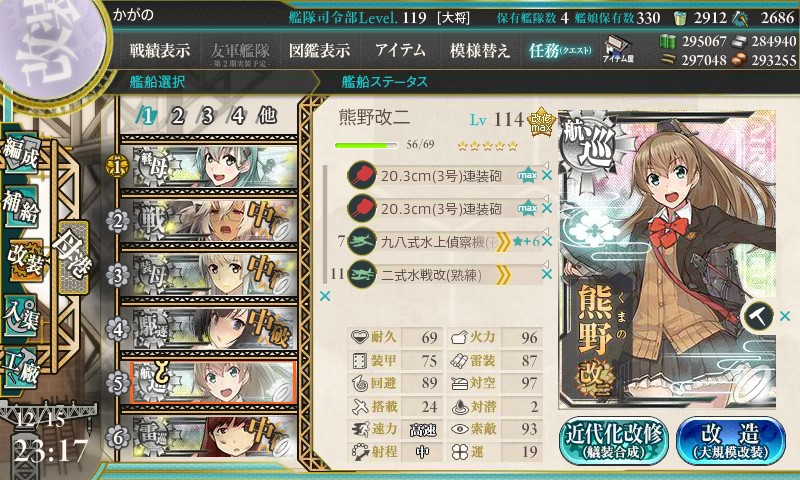800x480 pixels.
Task: Open the 入渠 docking sidebar icon
Action: pyautogui.click(x=21, y=316)
